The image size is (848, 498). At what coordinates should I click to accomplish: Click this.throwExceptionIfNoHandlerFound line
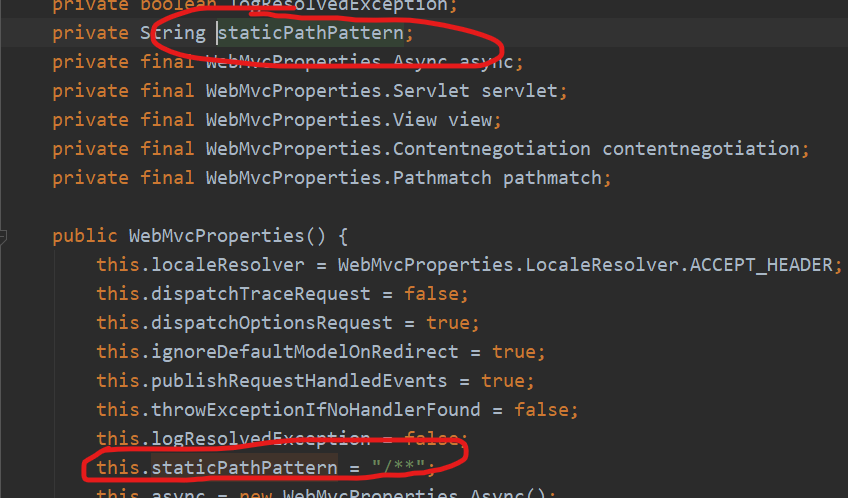(x=337, y=410)
